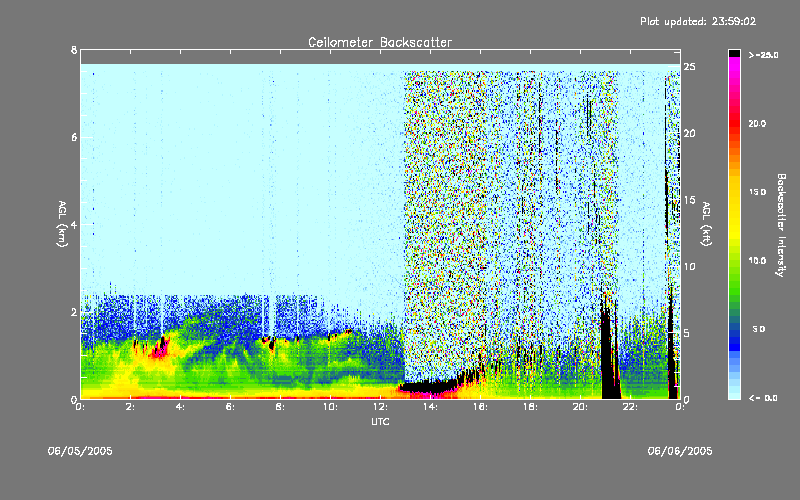Click the ">-25.0" colorbar maximum label
This screenshot has height=500, width=800.
pos(763,55)
